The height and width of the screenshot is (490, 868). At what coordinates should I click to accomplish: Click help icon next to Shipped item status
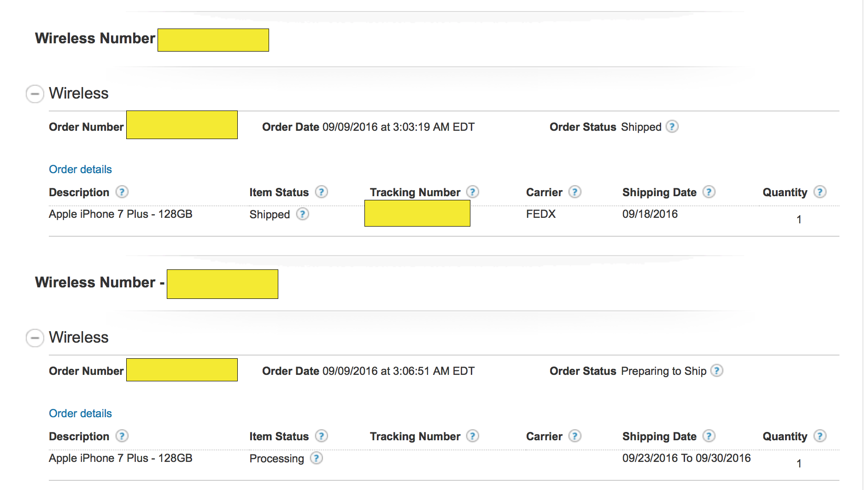click(302, 214)
